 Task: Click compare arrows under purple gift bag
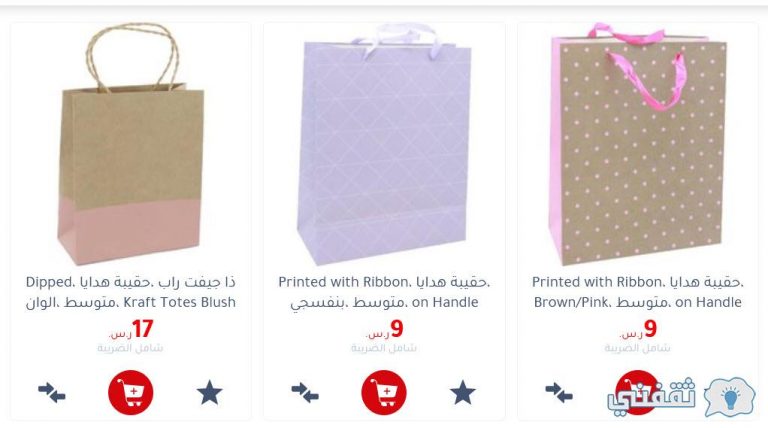coord(305,393)
